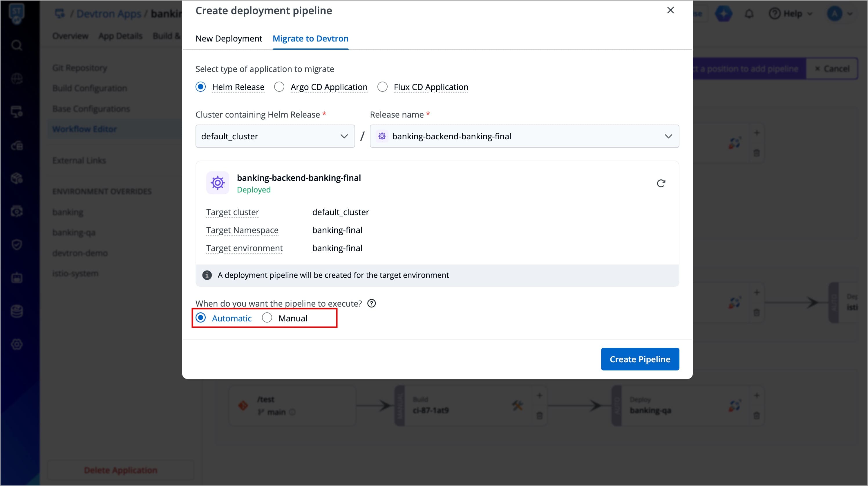
Task: Click the security shield icon in sidebar
Action: point(17,244)
